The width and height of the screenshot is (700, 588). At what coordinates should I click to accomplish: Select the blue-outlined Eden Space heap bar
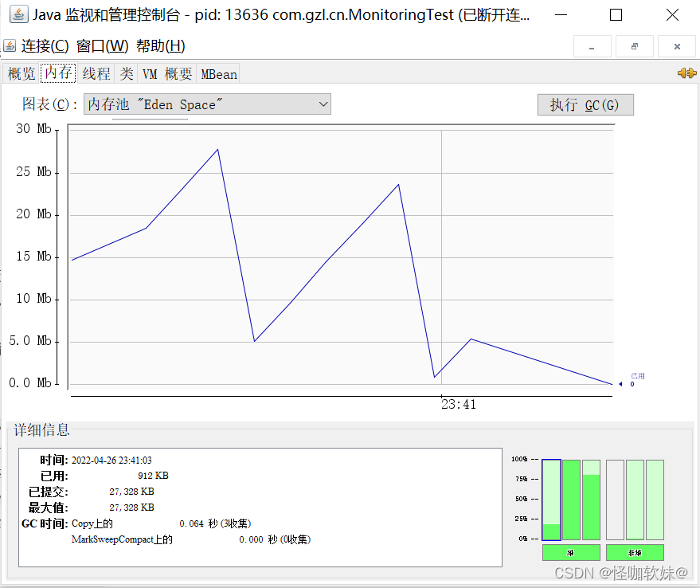(x=551, y=500)
